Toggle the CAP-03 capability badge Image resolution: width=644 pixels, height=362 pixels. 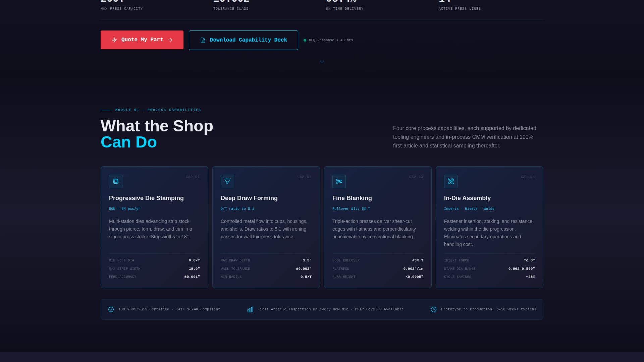[x=416, y=177]
